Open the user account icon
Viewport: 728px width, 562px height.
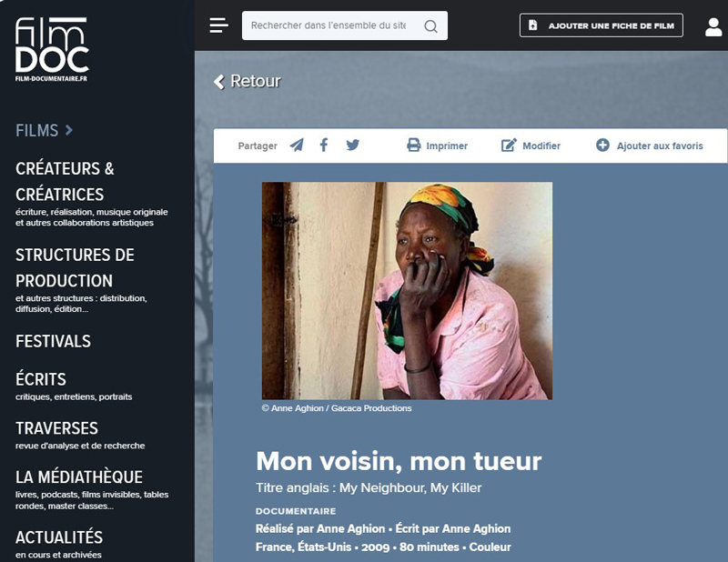(x=713, y=27)
